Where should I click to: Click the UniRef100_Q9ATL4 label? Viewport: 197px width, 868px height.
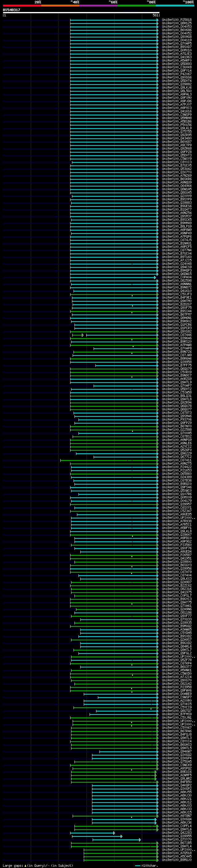pyautogui.click(x=177, y=846)
